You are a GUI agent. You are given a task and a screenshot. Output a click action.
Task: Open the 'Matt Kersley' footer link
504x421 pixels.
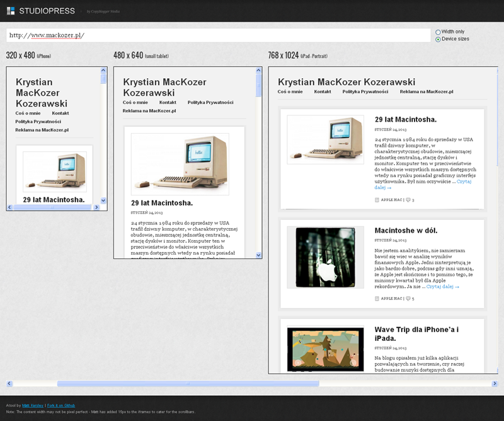point(33,405)
